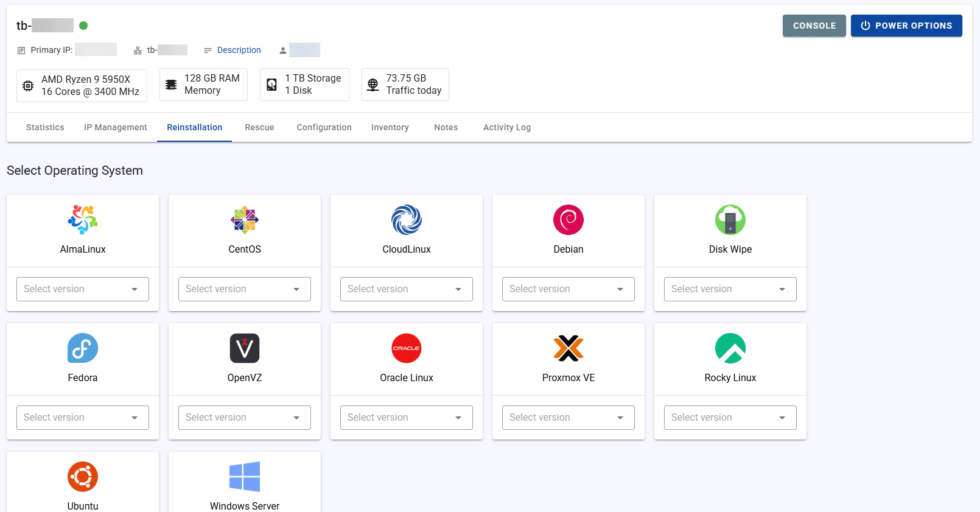Image resolution: width=980 pixels, height=512 pixels.
Task: Open Proxmox VE version dropdown
Action: point(569,418)
